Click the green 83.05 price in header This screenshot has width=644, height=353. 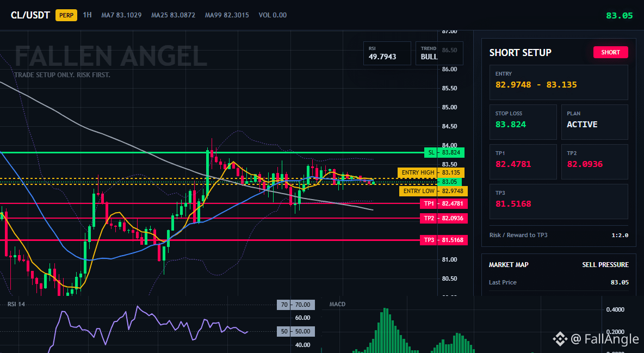click(x=620, y=16)
